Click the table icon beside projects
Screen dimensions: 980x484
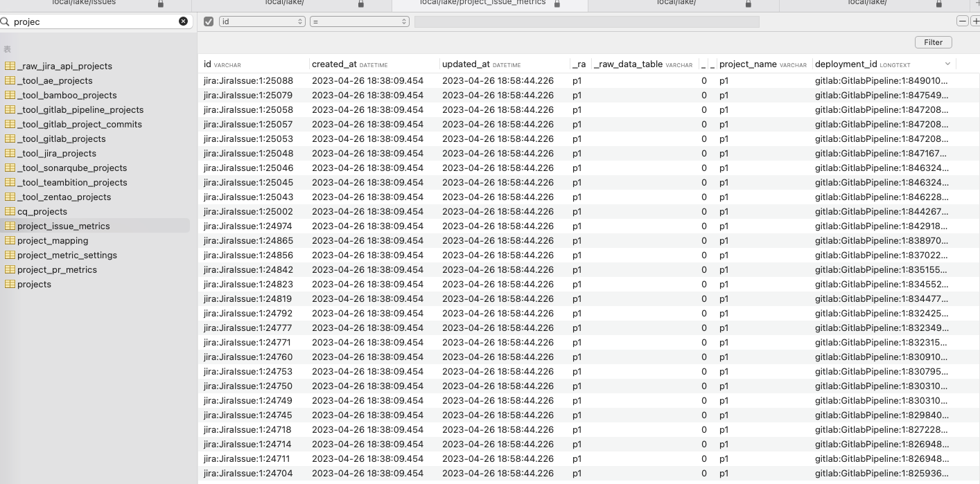pyautogui.click(x=10, y=284)
